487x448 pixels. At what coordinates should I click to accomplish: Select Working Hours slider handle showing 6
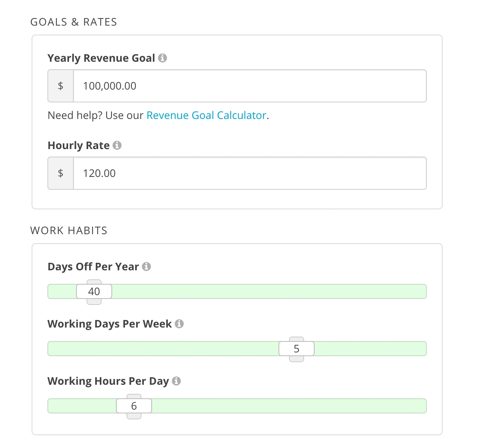click(134, 406)
